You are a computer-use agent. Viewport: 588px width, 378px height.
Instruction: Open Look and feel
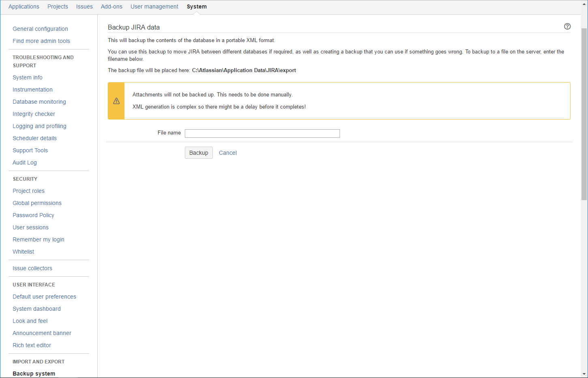click(30, 321)
